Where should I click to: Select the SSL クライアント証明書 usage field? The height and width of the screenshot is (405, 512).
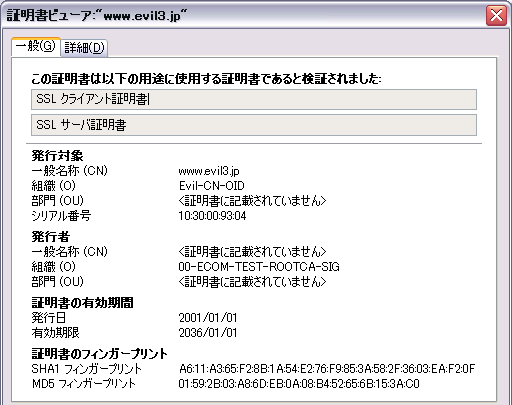[254, 99]
